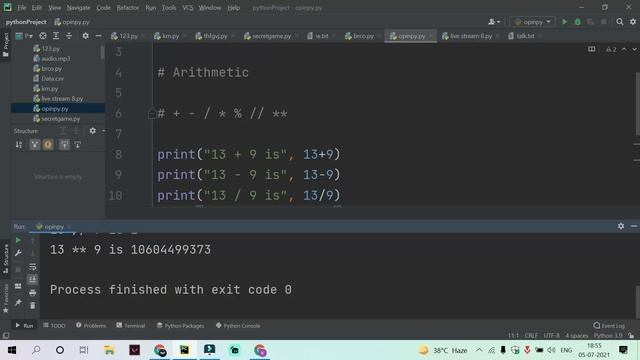Image resolution: width=640 pixels, height=360 pixels.
Task: Change UTF-8 encoding in status bar
Action: coord(551,335)
